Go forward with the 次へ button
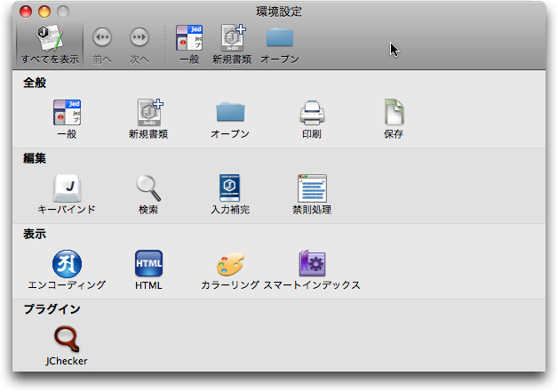This screenshot has width=558, height=392. [x=139, y=44]
